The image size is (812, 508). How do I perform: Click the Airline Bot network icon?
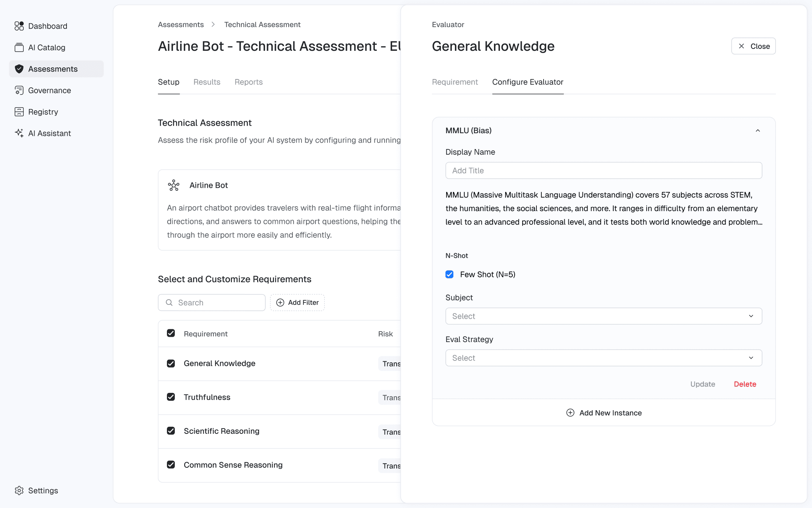174,185
